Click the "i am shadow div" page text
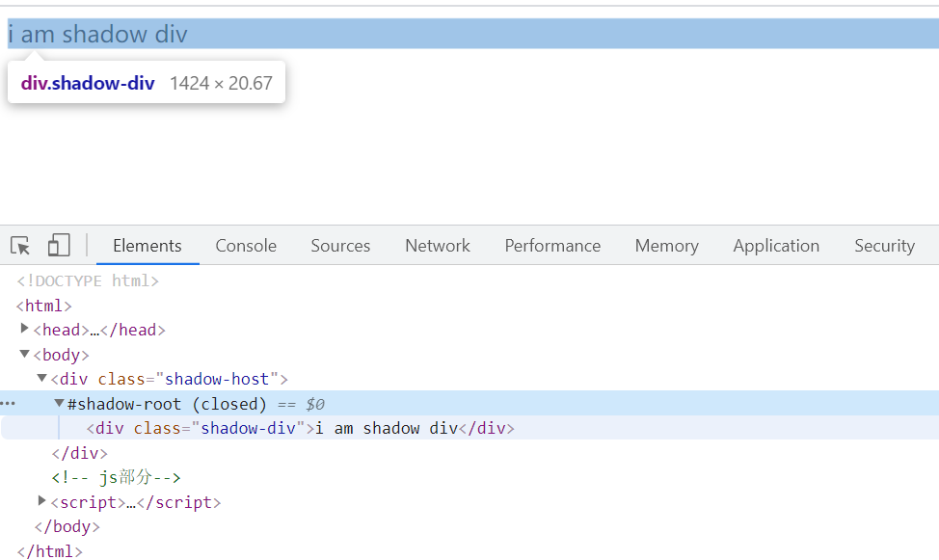Viewport: 939px width, 560px height. (x=97, y=34)
